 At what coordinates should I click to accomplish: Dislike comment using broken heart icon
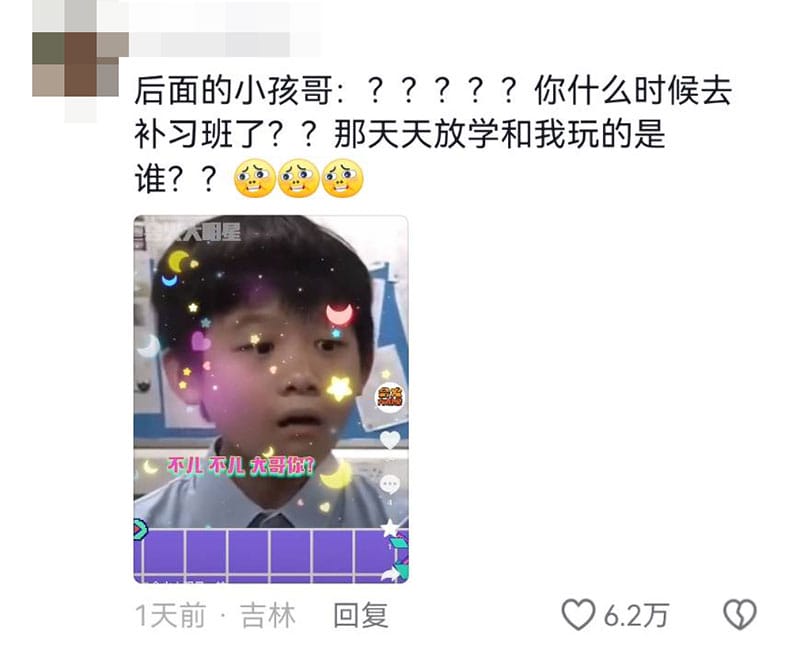point(740,615)
